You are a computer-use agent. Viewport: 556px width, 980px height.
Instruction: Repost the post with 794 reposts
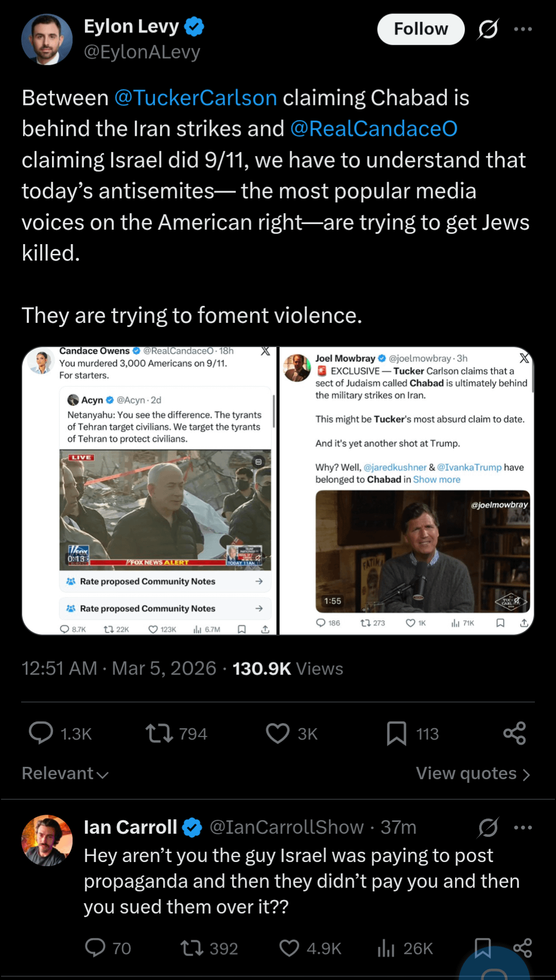click(x=159, y=733)
